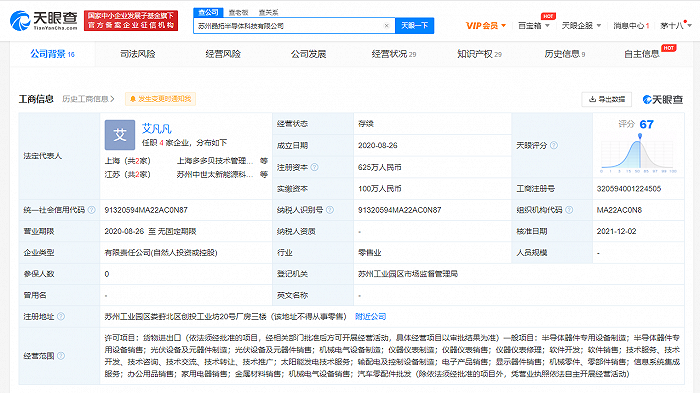Image resolution: width=700 pixels, height=393 pixels.
Task: Switch to the 公司背景 tab
Action: coord(52,54)
